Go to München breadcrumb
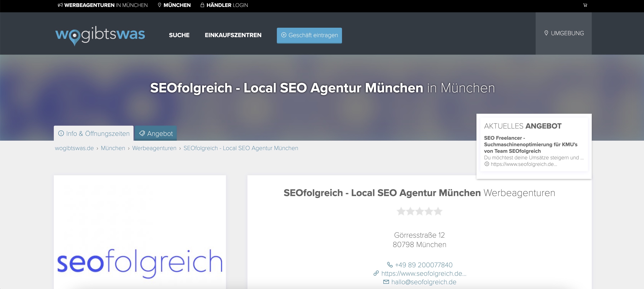Screen dimensions: 644x289 (113, 148)
